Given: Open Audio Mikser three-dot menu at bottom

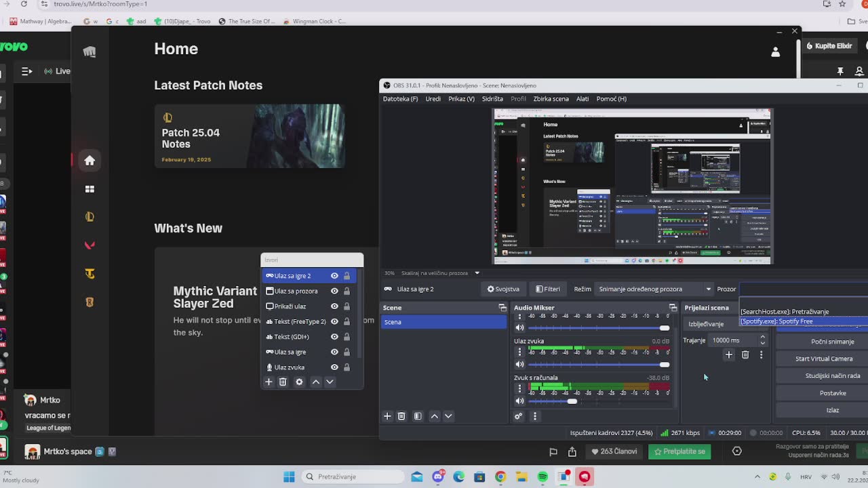Looking at the screenshot, I should [534, 416].
